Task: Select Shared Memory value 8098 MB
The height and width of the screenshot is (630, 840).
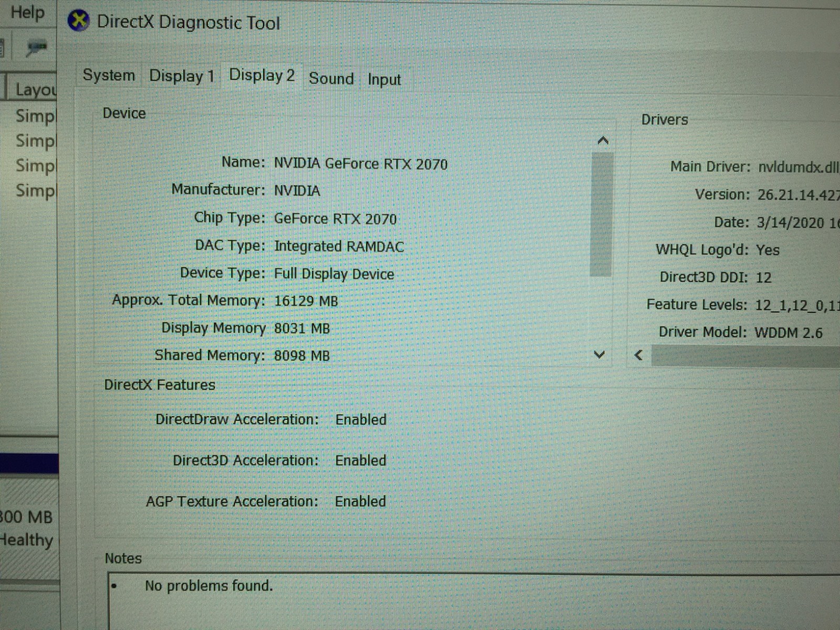Action: click(302, 356)
